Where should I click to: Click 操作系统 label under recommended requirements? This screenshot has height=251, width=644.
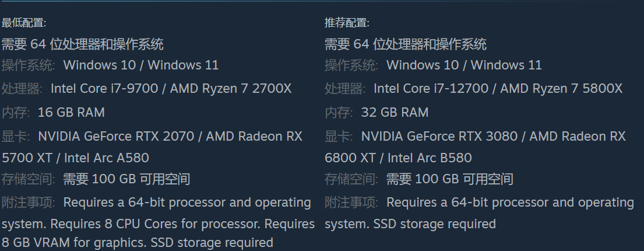coord(351,65)
